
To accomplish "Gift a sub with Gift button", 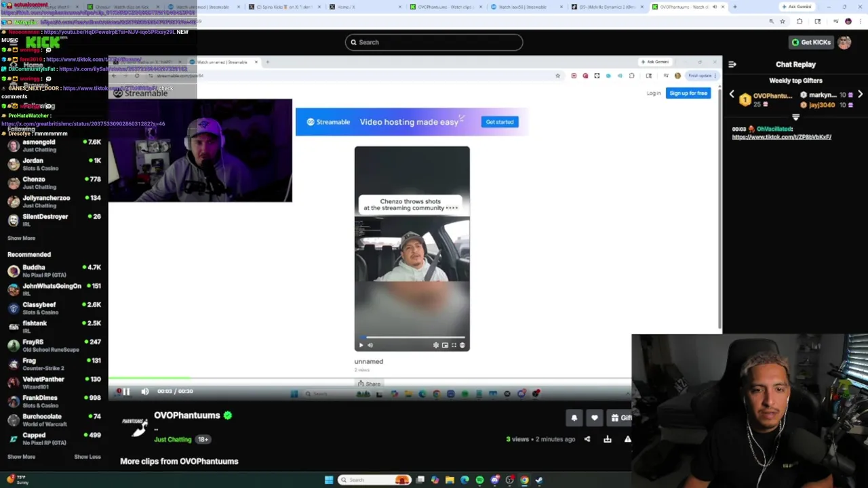I will (620, 418).
